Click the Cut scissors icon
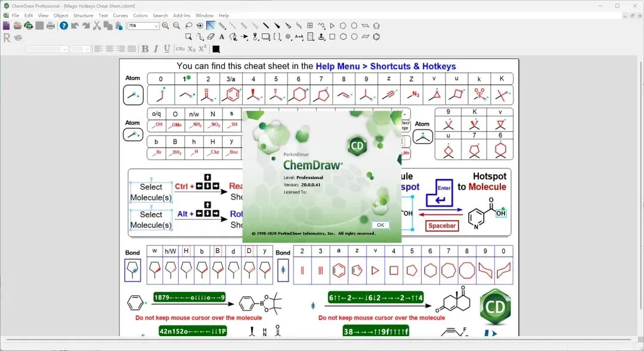The image size is (644, 351). (97, 26)
